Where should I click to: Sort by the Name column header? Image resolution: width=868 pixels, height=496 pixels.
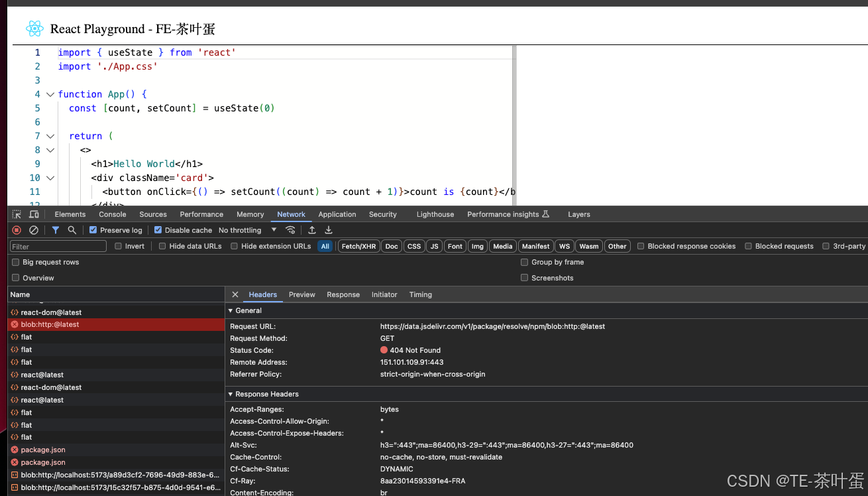[x=116, y=294]
